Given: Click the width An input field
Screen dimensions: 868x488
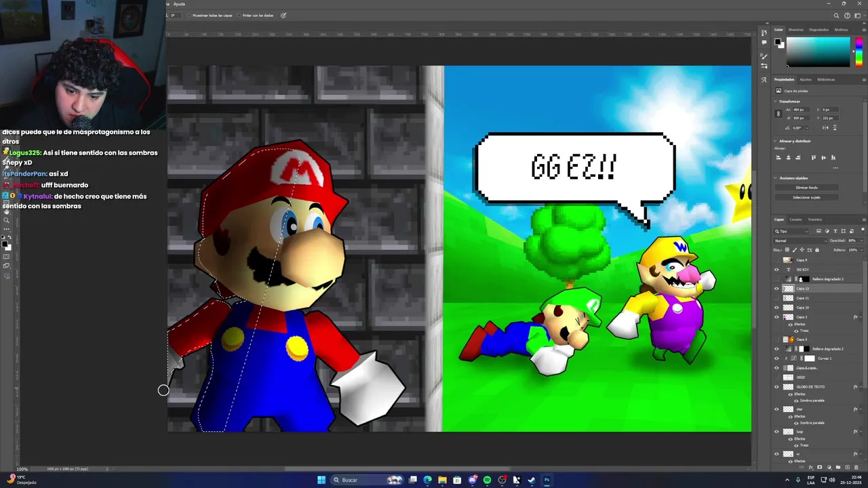Looking at the screenshot, I should [802, 109].
